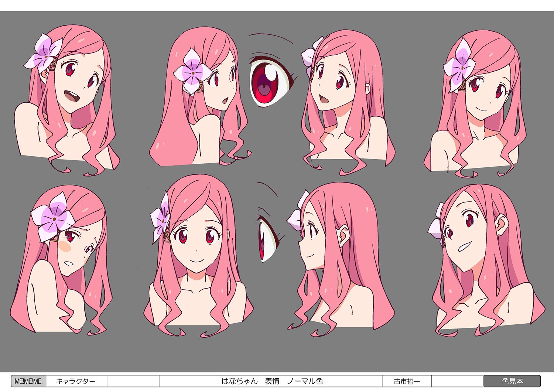The image size is (554, 392).
Task: Click the 色見本 label box
Action: 512,381
